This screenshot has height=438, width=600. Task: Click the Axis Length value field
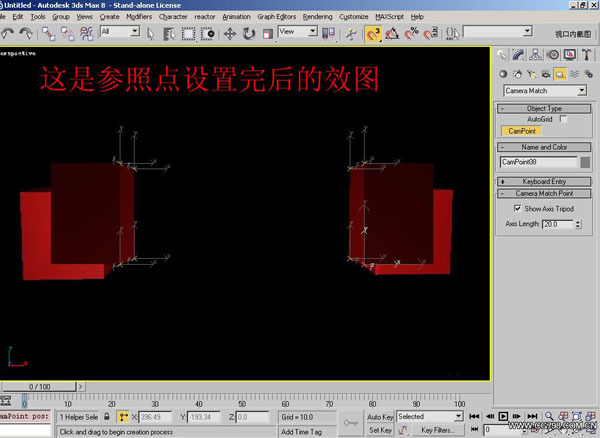558,224
